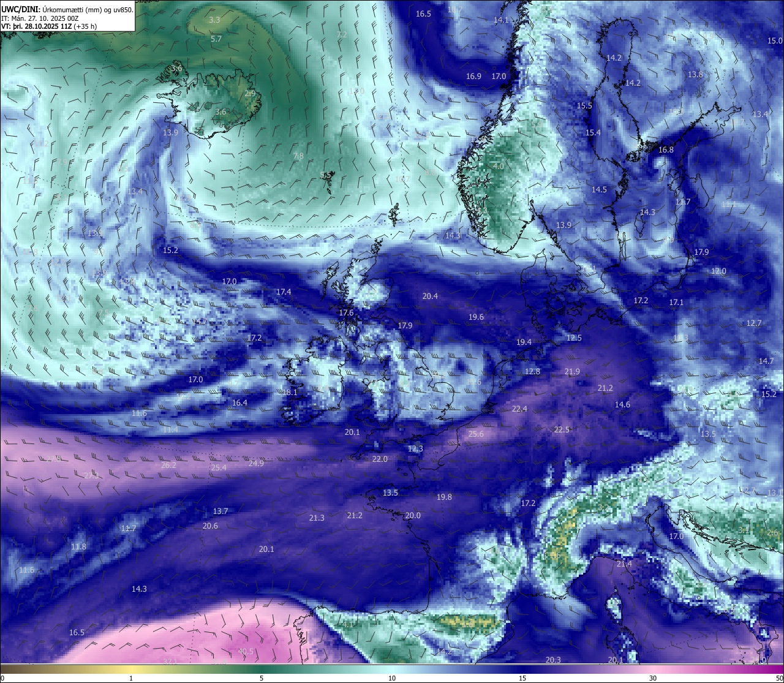784x683 pixels.
Task: Select the 19.4 value near Denmark
Action: pyautogui.click(x=524, y=342)
